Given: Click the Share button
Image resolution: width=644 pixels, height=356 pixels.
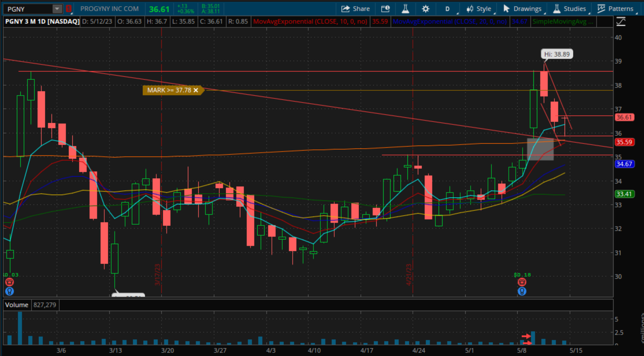Looking at the screenshot, I should click(356, 9).
